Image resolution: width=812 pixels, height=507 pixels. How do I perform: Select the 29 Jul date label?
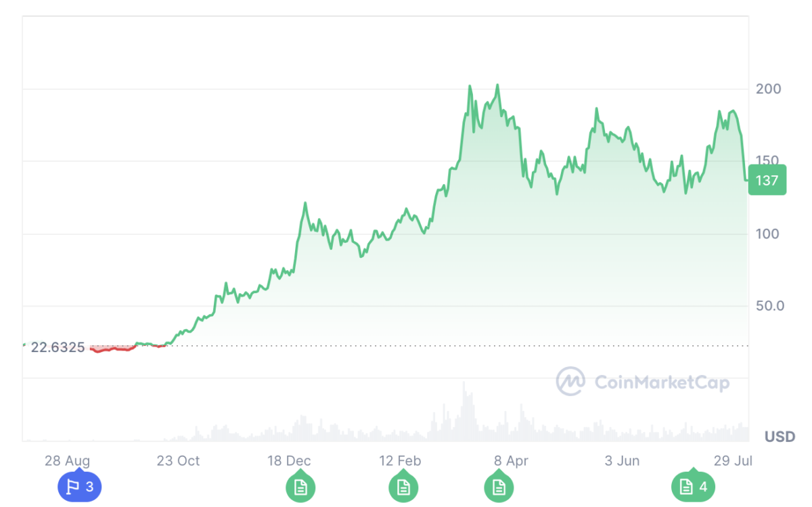coord(733,461)
